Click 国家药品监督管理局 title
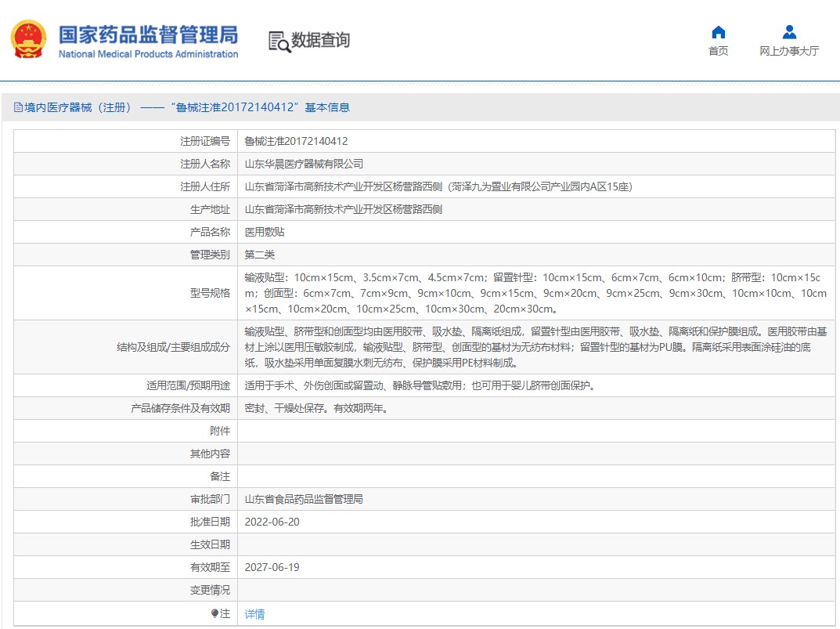 coord(149,34)
